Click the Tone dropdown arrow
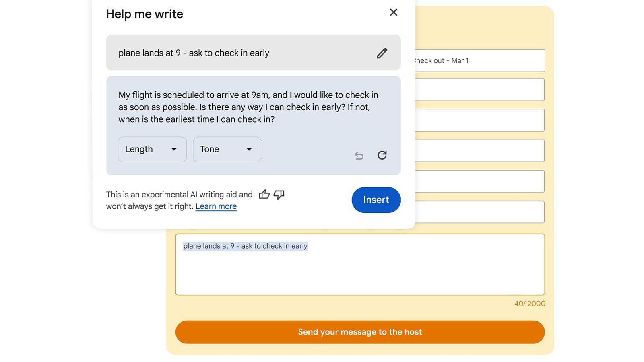This screenshot has height=362, width=644. click(x=249, y=149)
